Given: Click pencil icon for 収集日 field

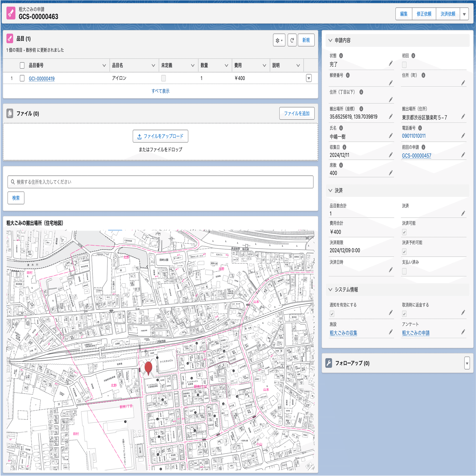Looking at the screenshot, I should coord(391,155).
